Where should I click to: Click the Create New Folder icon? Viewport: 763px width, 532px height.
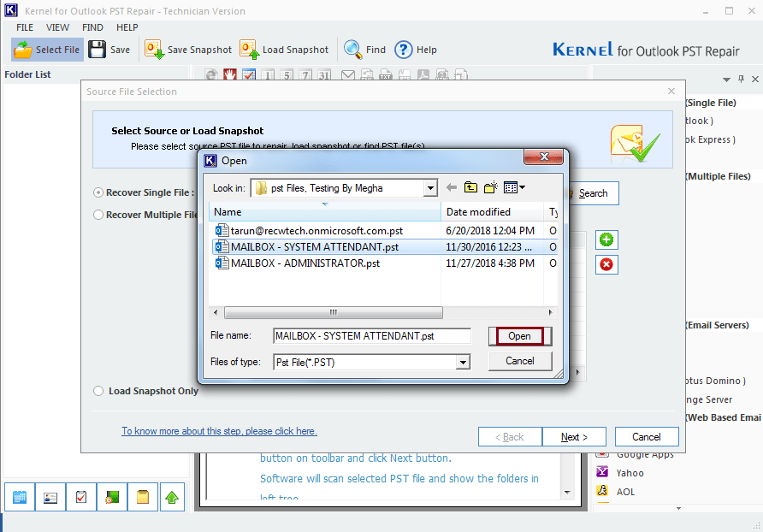490,187
